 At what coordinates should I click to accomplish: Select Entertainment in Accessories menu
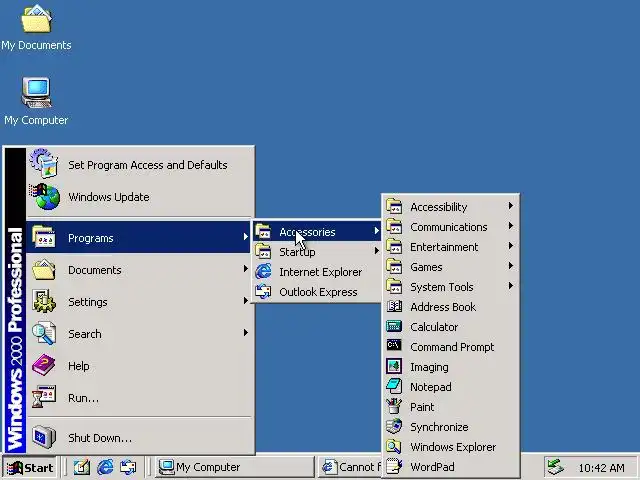pos(451,247)
